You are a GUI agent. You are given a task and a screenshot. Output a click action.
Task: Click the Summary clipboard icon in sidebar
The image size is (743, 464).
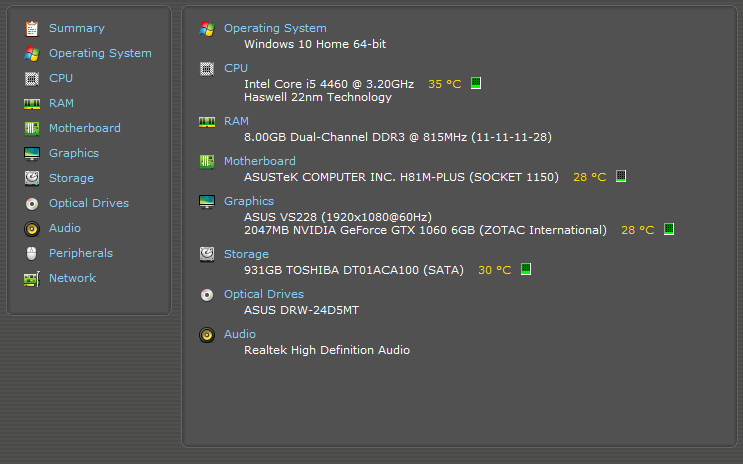32,29
